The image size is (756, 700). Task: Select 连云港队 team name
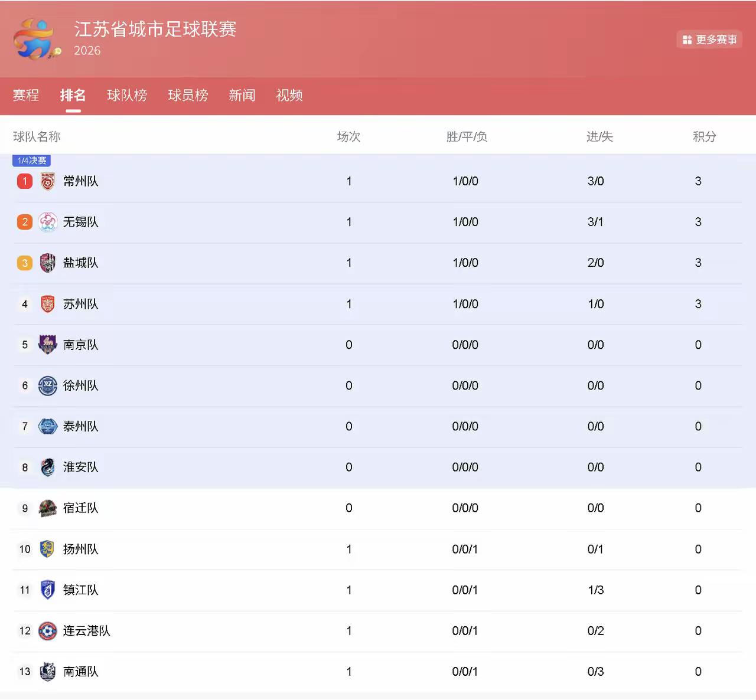[x=87, y=631]
